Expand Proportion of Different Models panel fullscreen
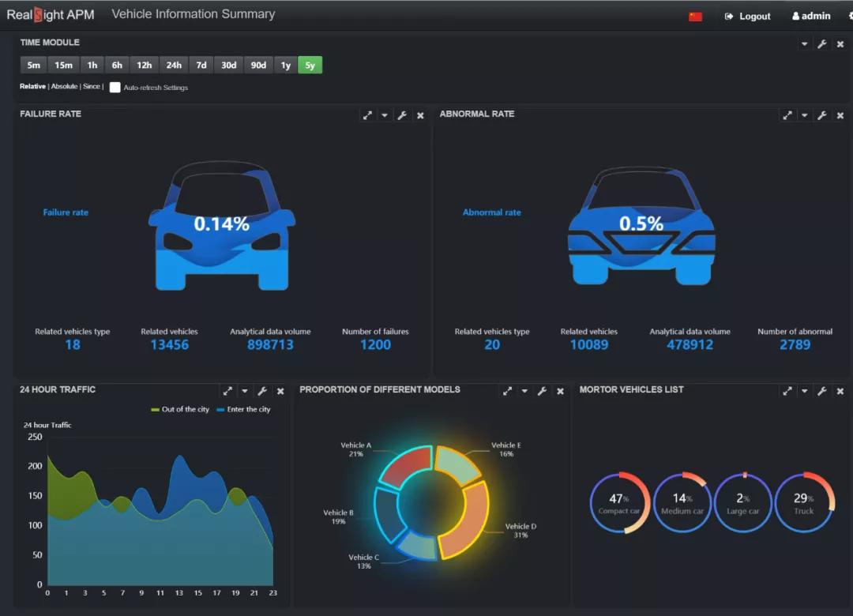The width and height of the screenshot is (853, 616). pos(508,391)
